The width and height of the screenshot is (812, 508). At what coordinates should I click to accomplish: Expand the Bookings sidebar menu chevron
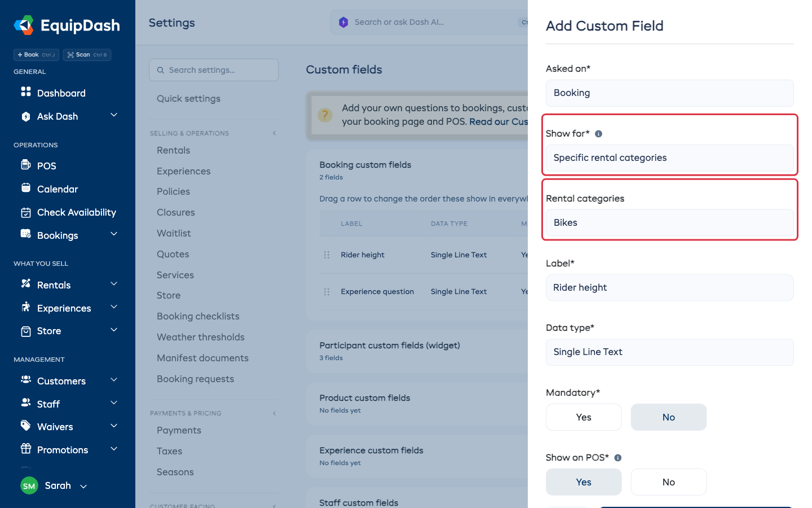coord(114,234)
